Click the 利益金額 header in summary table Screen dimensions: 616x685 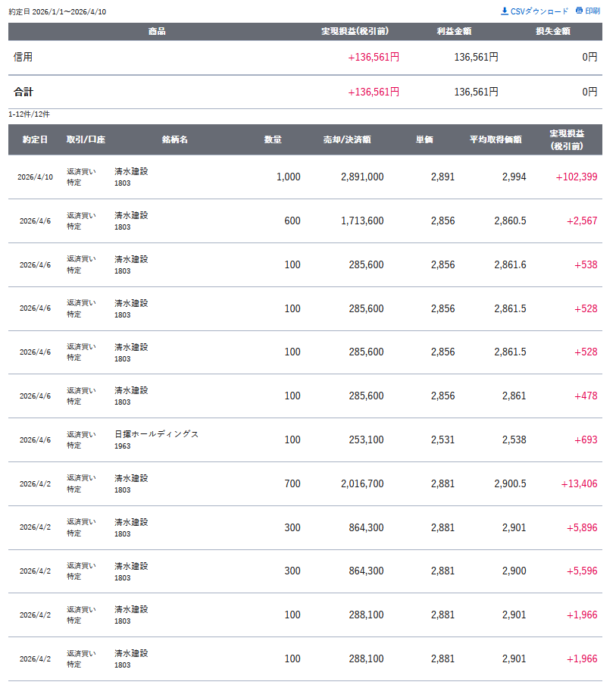(x=455, y=32)
